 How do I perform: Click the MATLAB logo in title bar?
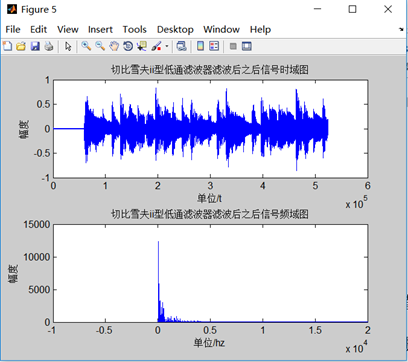(x=12, y=9)
